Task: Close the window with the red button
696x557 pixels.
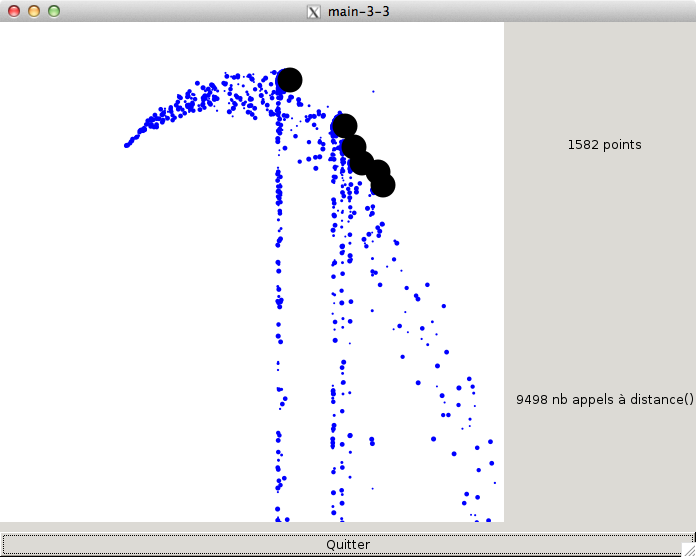Action: (x=12, y=11)
